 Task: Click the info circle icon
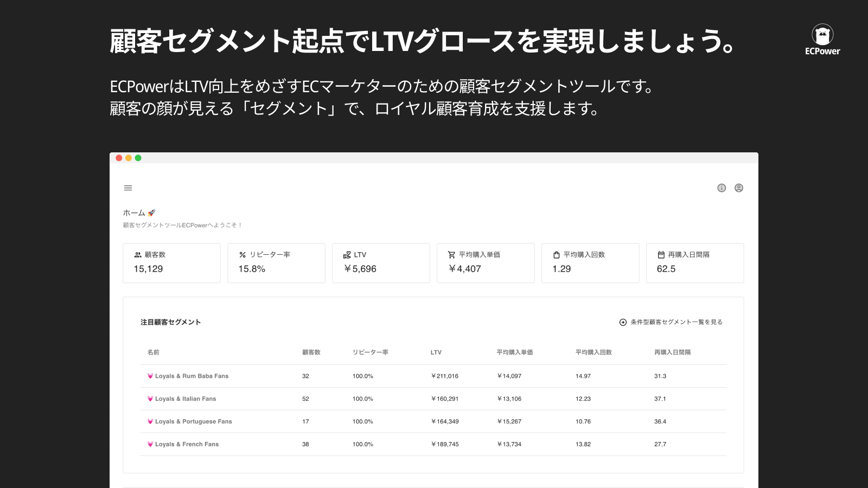pyautogui.click(x=722, y=188)
